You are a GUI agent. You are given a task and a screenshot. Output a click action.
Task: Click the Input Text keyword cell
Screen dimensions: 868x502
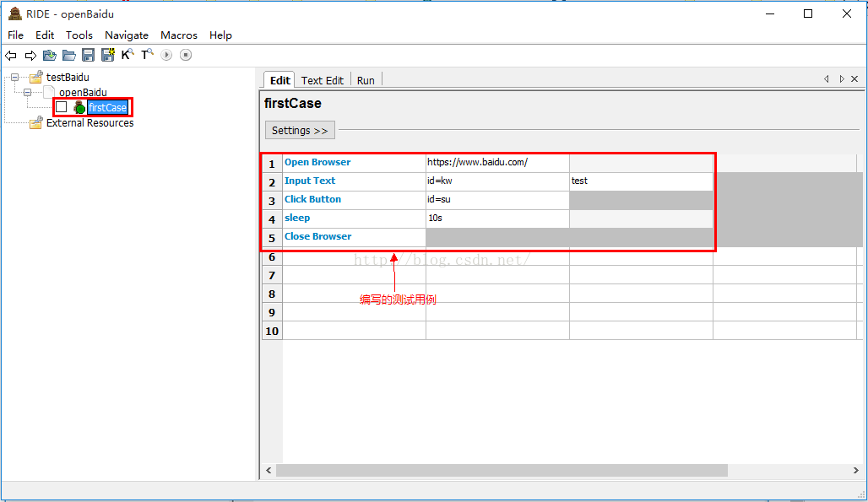(354, 181)
